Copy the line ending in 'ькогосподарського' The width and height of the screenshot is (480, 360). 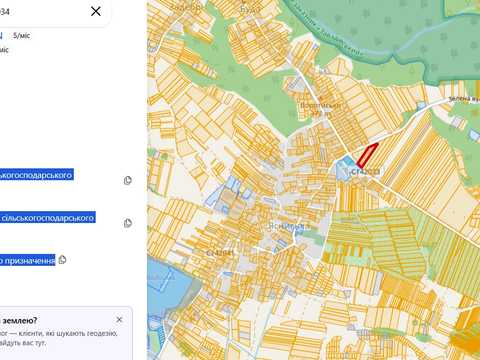127,180
